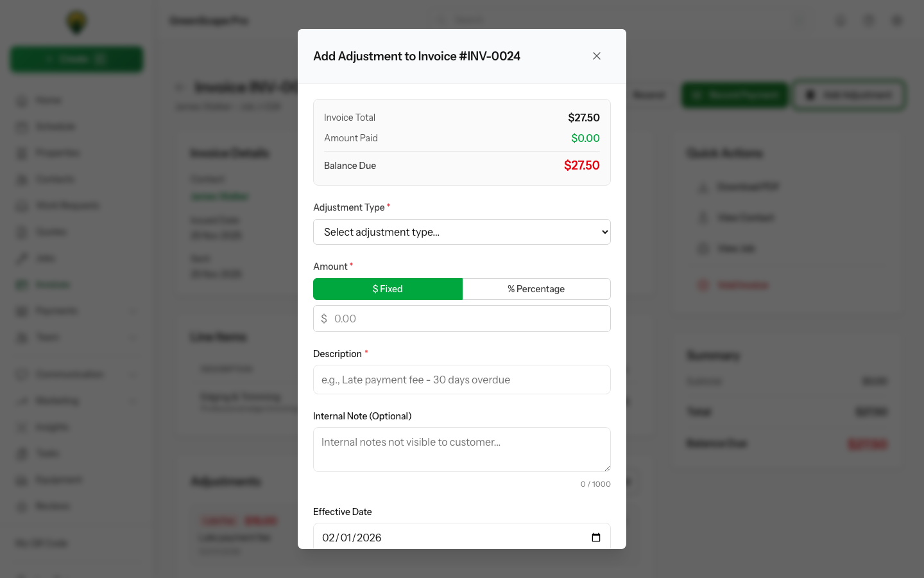Open the help icon in the top bar

click(869, 20)
